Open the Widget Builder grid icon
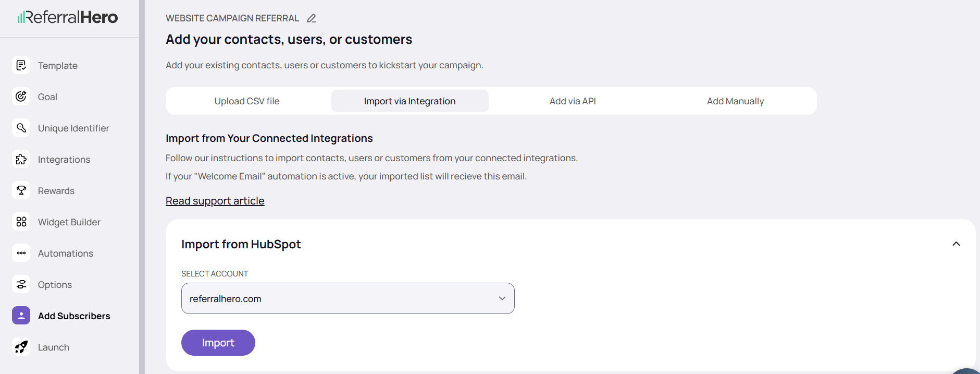 [21, 222]
